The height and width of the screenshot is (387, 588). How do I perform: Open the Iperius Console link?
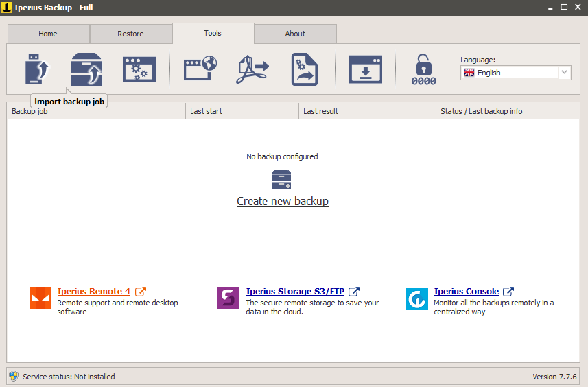467,292
